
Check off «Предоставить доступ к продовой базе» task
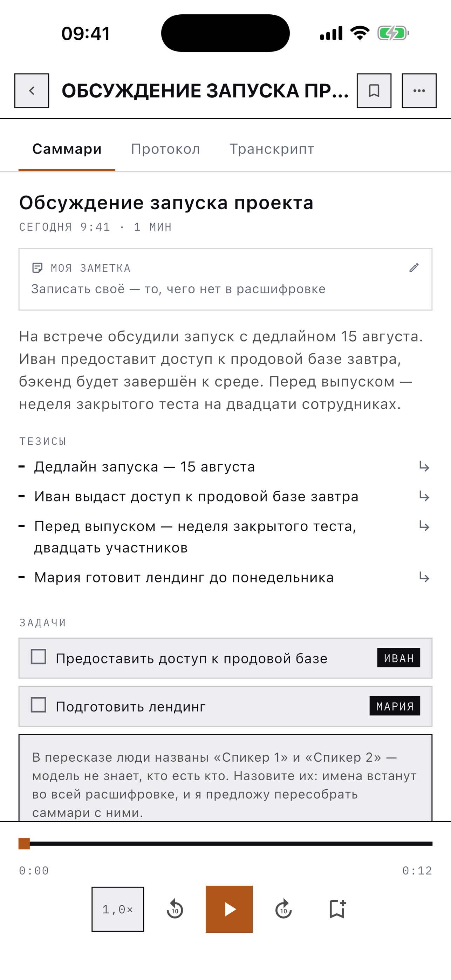click(x=39, y=656)
